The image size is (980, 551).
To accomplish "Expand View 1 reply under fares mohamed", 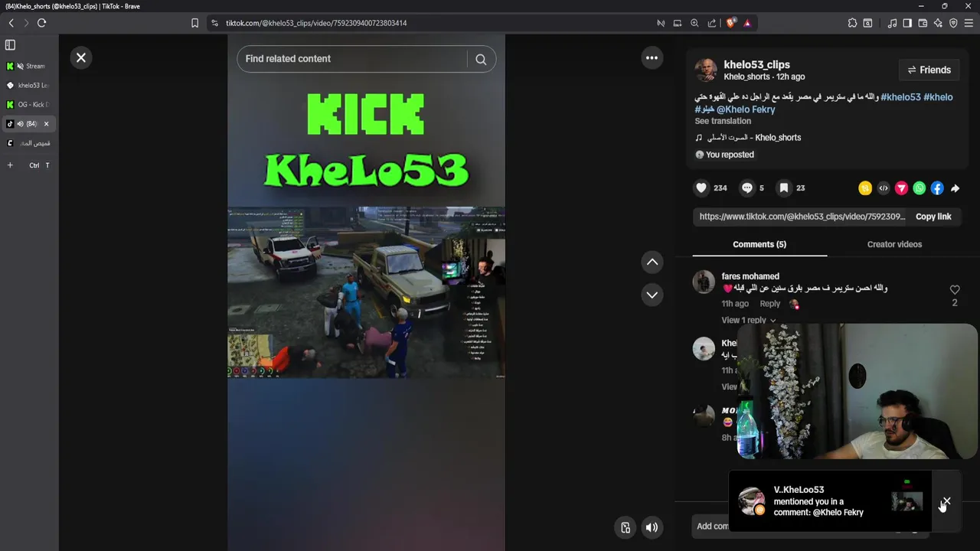I will 748,320.
